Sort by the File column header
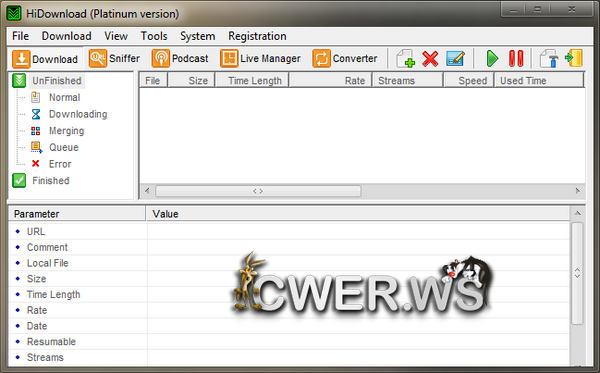Viewport: 600px width, 373px height. 153,80
